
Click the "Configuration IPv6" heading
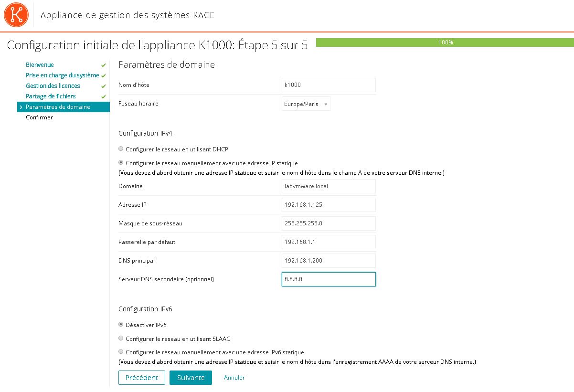(x=145, y=309)
